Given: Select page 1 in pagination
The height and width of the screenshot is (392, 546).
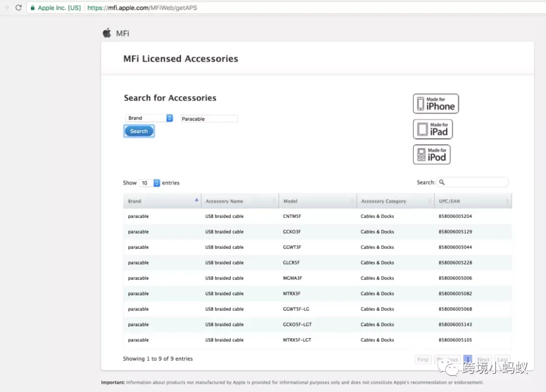Looking at the screenshot, I should pyautogui.click(x=468, y=359).
